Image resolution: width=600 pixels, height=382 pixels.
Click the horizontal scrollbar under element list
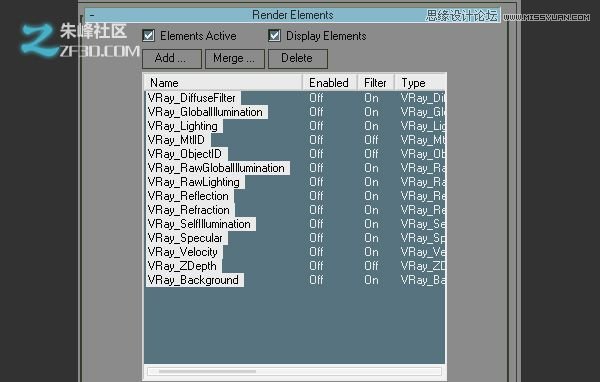coord(295,371)
